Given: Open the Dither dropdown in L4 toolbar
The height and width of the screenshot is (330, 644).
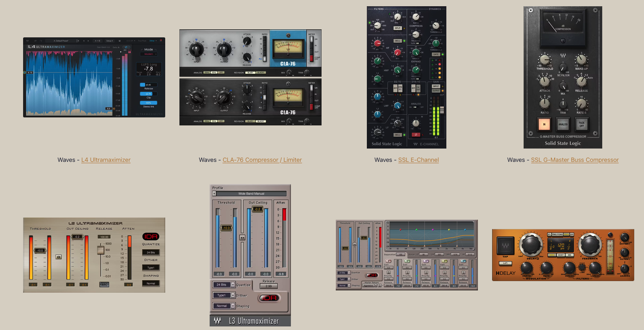Looking at the screenshot, I should pyautogui.click(x=154, y=40).
